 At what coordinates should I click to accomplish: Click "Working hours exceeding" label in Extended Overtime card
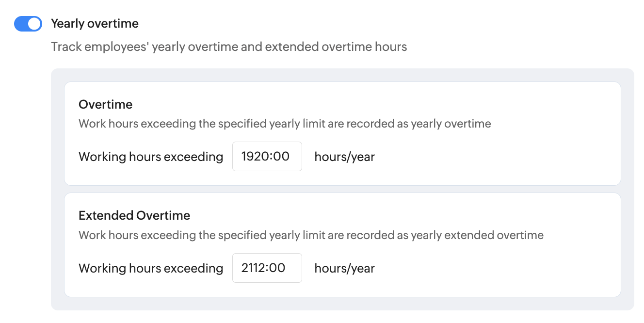(x=151, y=268)
